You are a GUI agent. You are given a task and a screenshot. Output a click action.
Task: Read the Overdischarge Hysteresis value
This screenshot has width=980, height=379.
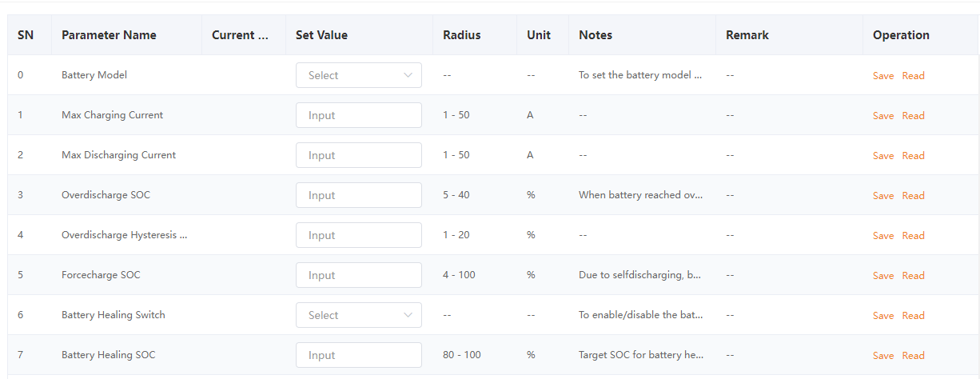(x=913, y=236)
